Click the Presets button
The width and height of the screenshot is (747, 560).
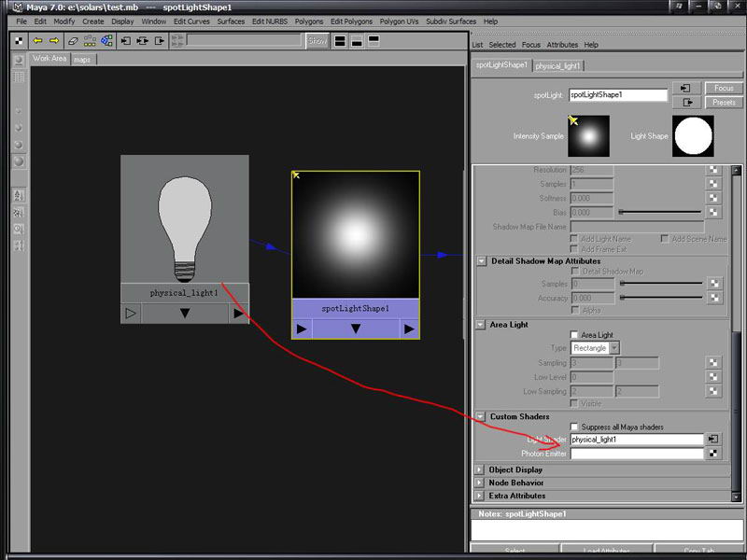[724, 103]
